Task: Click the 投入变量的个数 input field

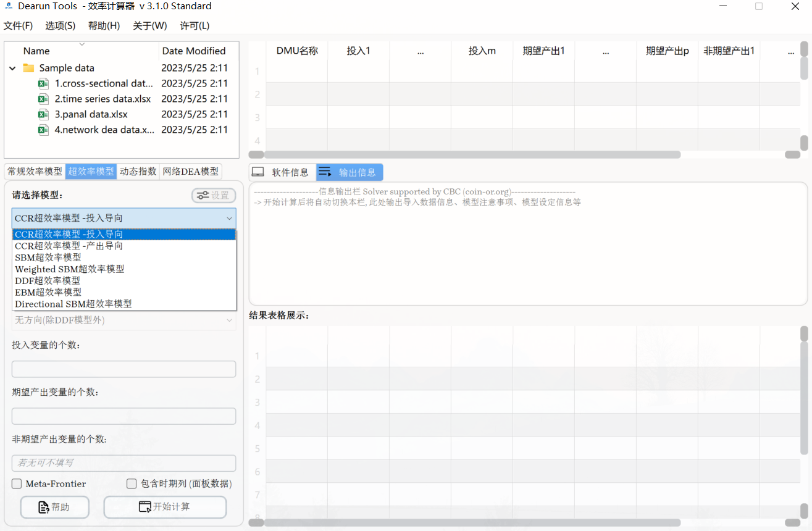Action: tap(123, 369)
